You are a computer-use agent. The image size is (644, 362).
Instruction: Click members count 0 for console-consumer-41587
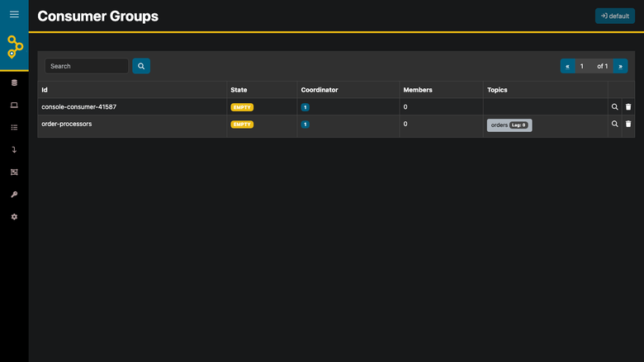405,106
